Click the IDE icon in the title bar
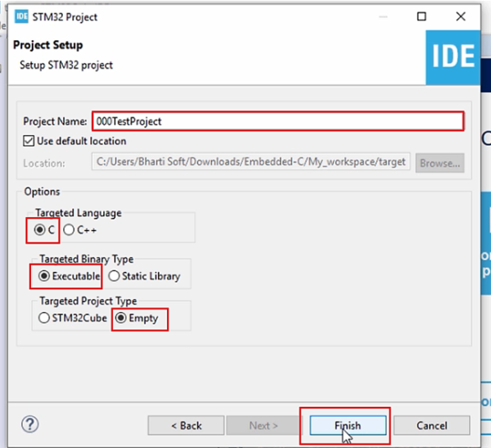Viewport: 491px width, 448px height. coord(21,16)
